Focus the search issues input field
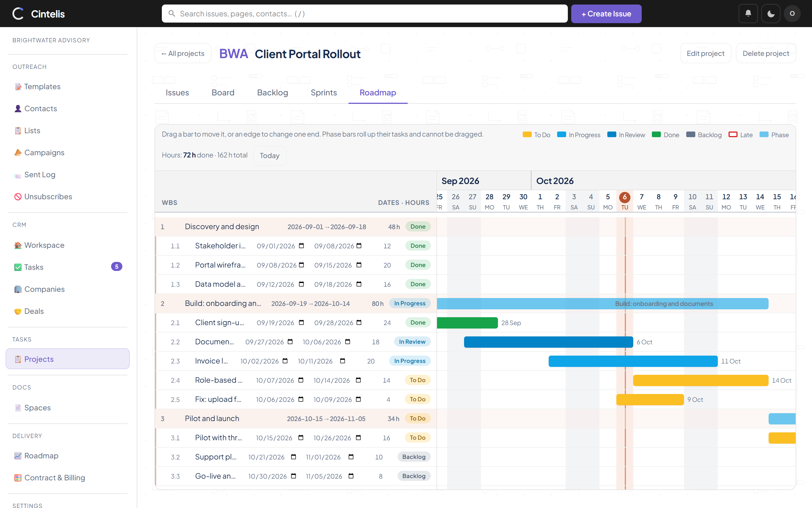The image size is (812, 508). tap(365, 14)
